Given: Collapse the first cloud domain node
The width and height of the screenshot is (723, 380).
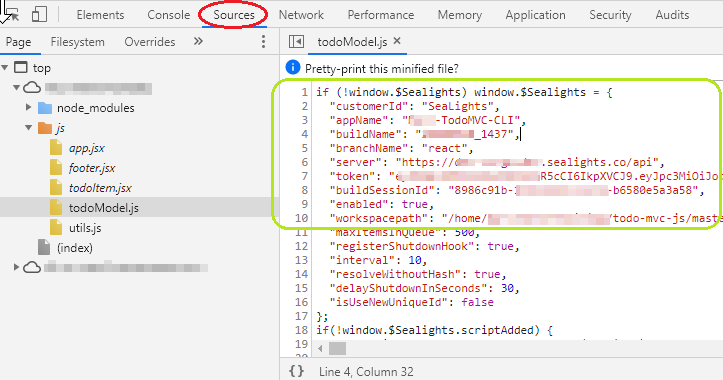Looking at the screenshot, I should 17,87.
